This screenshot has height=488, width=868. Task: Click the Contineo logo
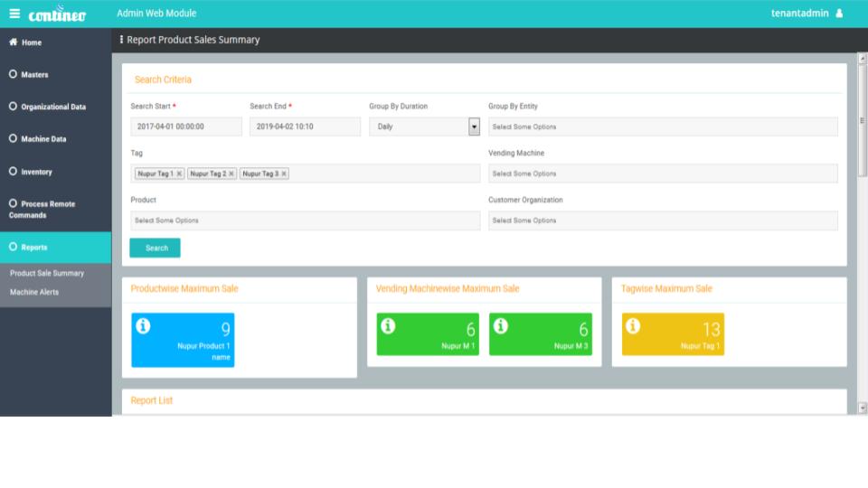[57, 14]
